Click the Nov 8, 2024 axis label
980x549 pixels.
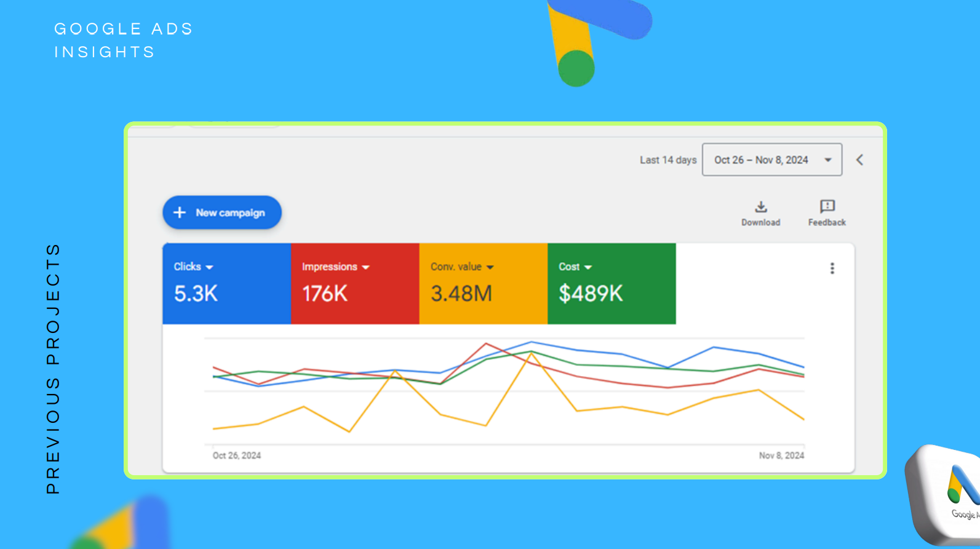[x=781, y=455]
